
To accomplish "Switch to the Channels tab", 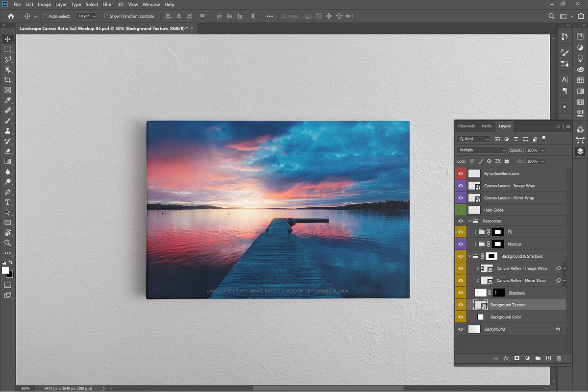I will coord(466,126).
